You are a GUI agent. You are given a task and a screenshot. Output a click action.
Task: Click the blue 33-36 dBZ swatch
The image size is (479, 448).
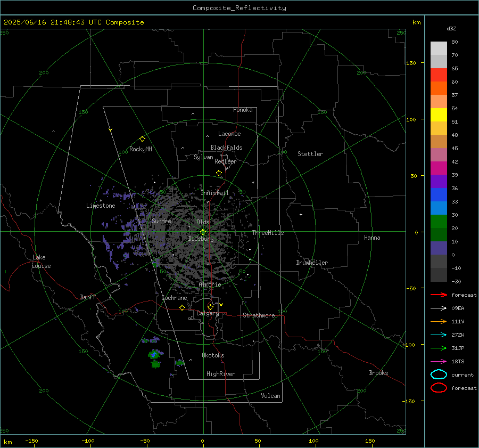pyautogui.click(x=439, y=195)
